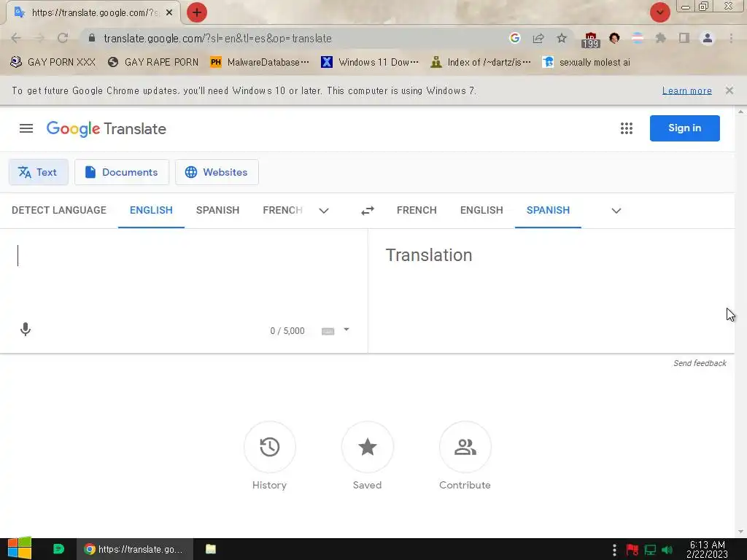The height and width of the screenshot is (560, 747).
Task: Open the Google apps grid
Action: click(627, 128)
